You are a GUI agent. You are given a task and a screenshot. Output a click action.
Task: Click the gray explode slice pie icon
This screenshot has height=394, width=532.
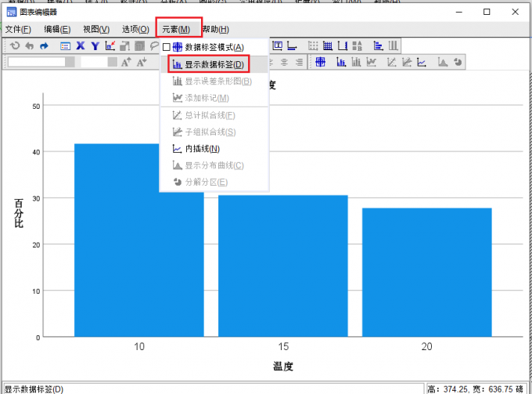(458, 62)
